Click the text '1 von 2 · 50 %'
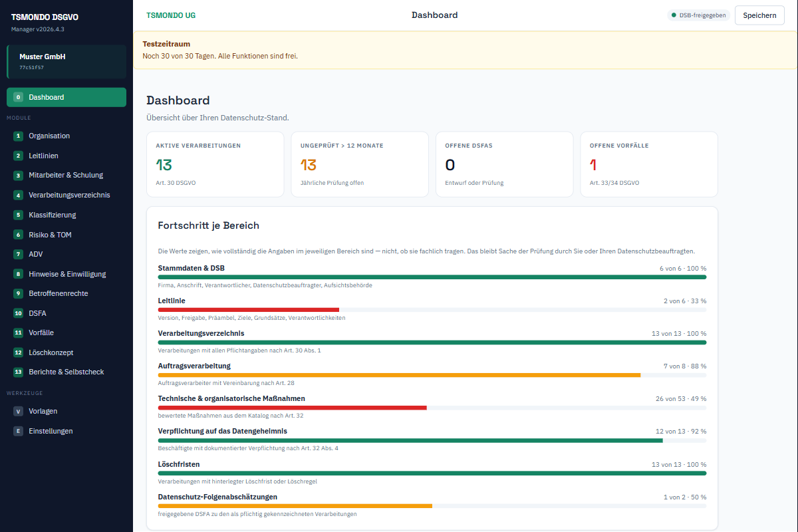The height and width of the screenshot is (532, 798). pyautogui.click(x=685, y=497)
